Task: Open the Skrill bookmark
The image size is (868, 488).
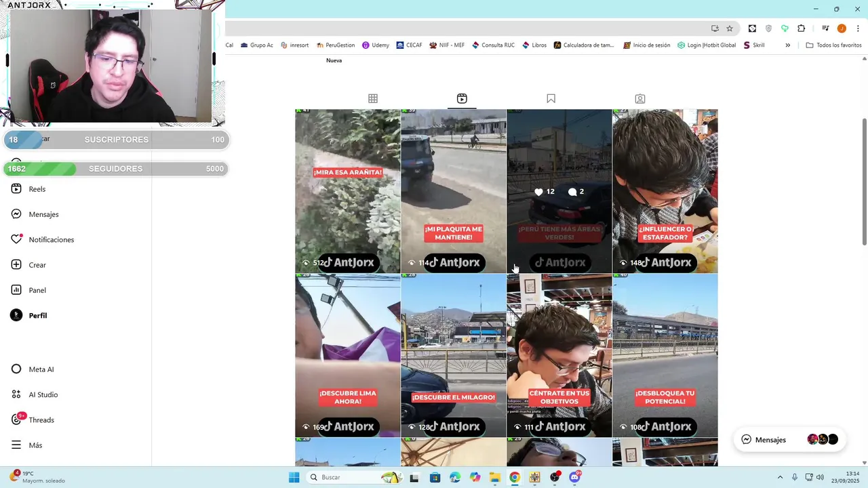Action: pyautogui.click(x=754, y=45)
